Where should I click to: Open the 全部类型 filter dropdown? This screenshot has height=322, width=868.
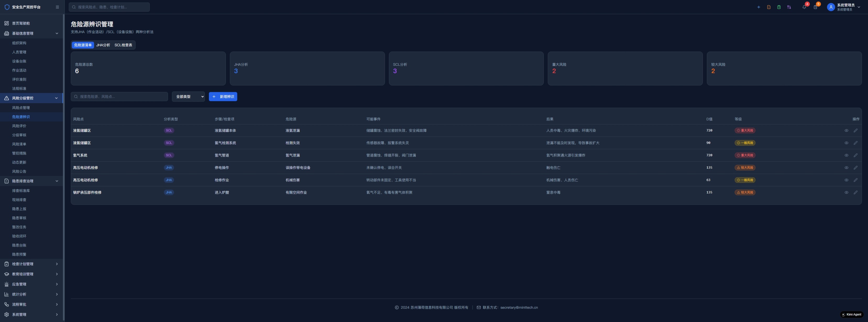[188, 97]
